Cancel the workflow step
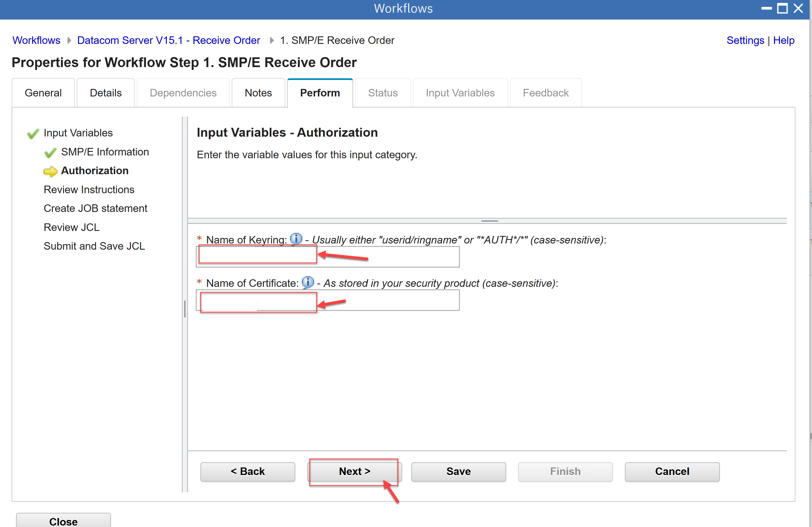812x527 pixels. (672, 472)
